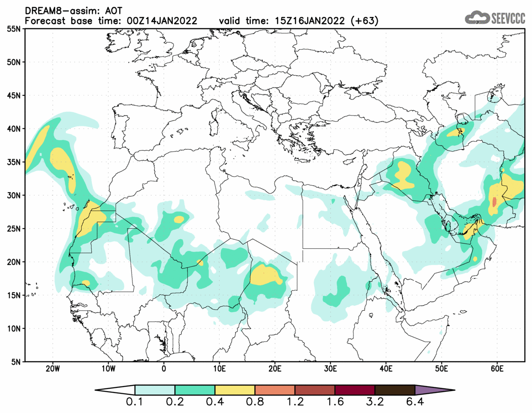
Task: Click the "3.2" legend value
Action: click(x=375, y=403)
